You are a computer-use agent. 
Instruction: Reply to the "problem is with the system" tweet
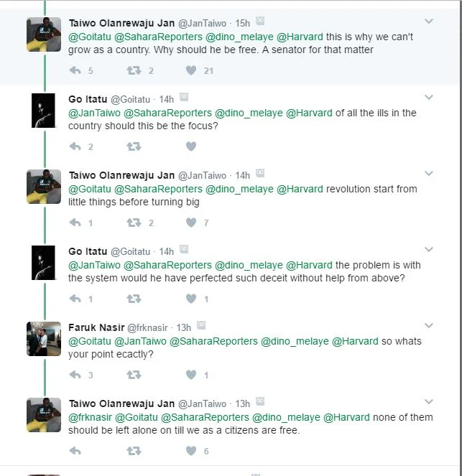[75, 299]
